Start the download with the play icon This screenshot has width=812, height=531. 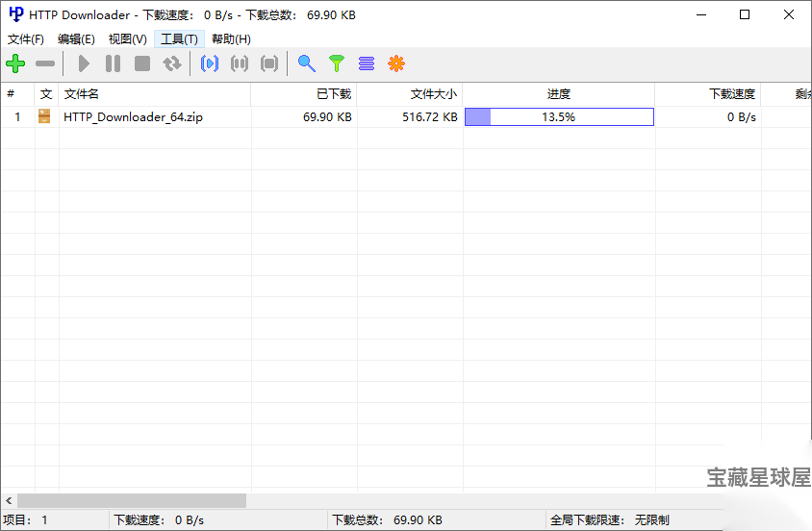[84, 63]
